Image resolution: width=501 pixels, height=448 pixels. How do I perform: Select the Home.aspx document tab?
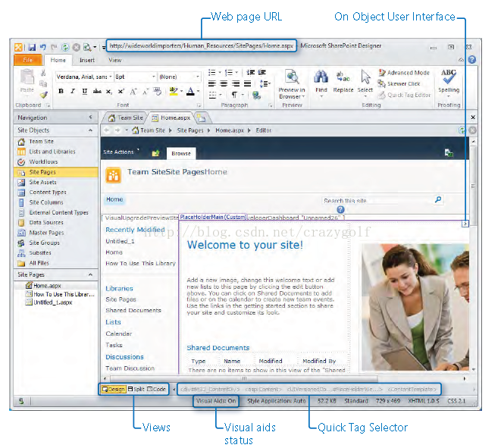[171, 118]
